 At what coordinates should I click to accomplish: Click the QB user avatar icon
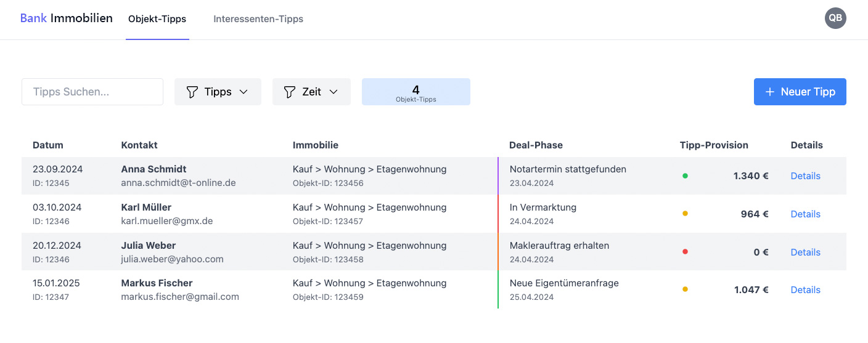(835, 18)
